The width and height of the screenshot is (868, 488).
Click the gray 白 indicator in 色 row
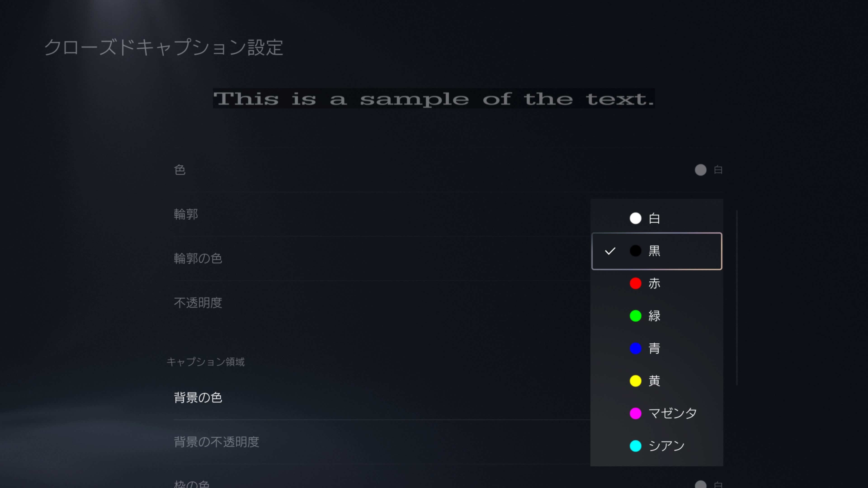pyautogui.click(x=701, y=170)
